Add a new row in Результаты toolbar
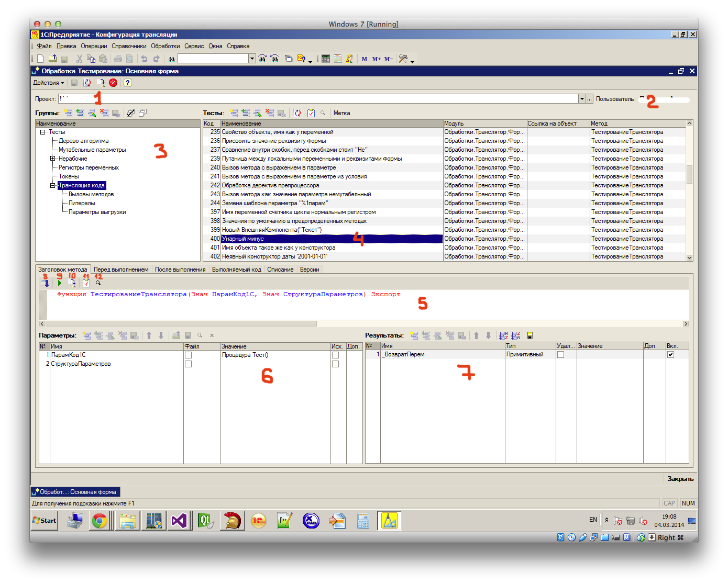The image size is (728, 584). click(414, 335)
